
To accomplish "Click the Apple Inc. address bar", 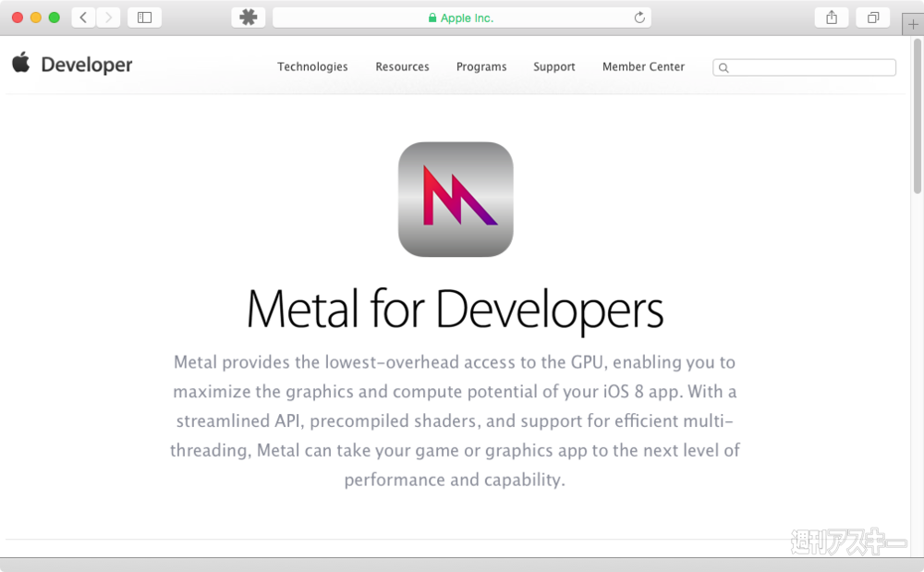I will 462,18.
